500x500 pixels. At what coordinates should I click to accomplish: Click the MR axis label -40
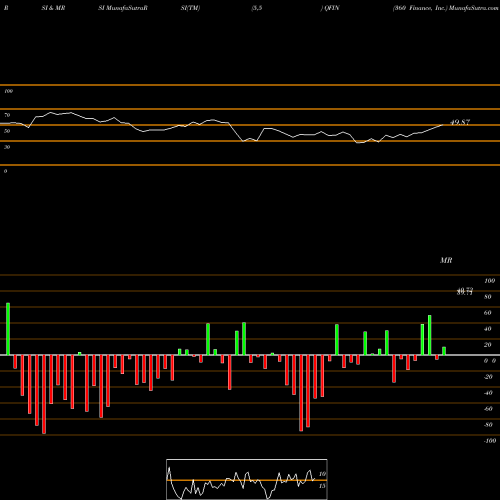tap(488, 393)
